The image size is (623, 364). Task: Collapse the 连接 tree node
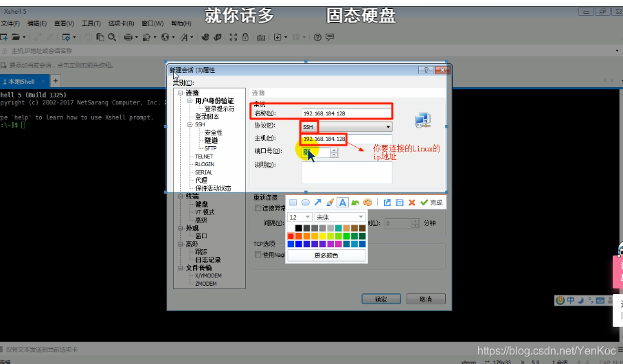click(181, 93)
